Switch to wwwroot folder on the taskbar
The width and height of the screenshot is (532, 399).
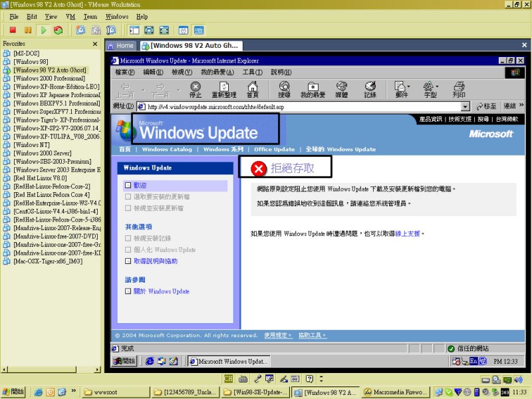[x=115, y=392]
